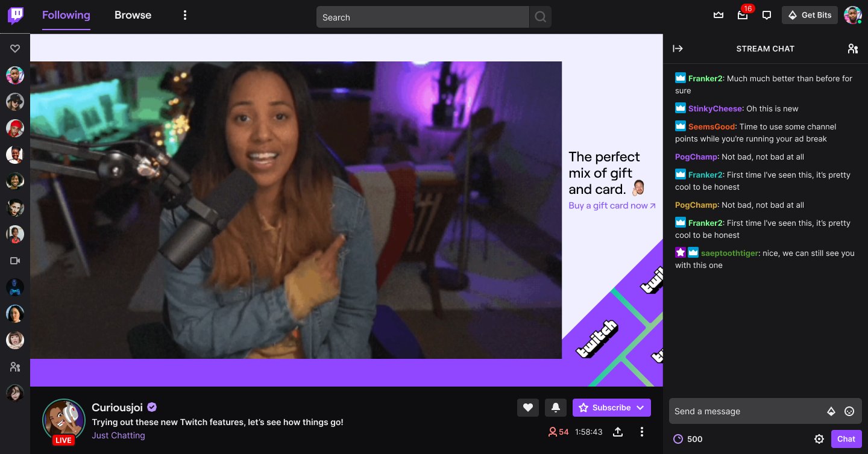
Task: Click the Subscribe button
Action: pyautogui.click(x=612, y=408)
